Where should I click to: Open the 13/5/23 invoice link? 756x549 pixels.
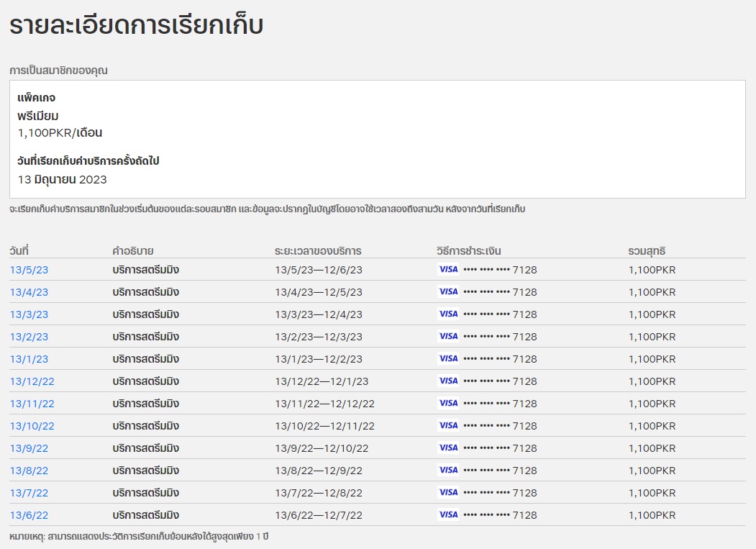click(29, 270)
